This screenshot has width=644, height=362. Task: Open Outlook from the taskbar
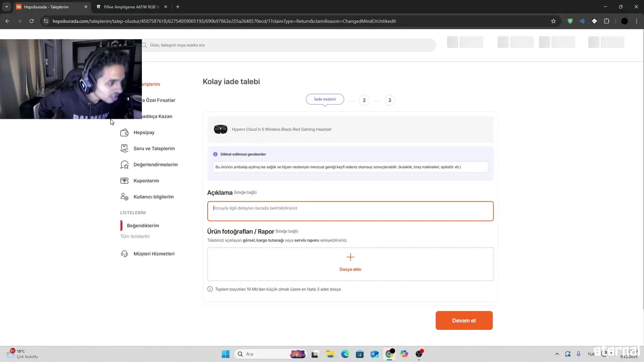374,354
